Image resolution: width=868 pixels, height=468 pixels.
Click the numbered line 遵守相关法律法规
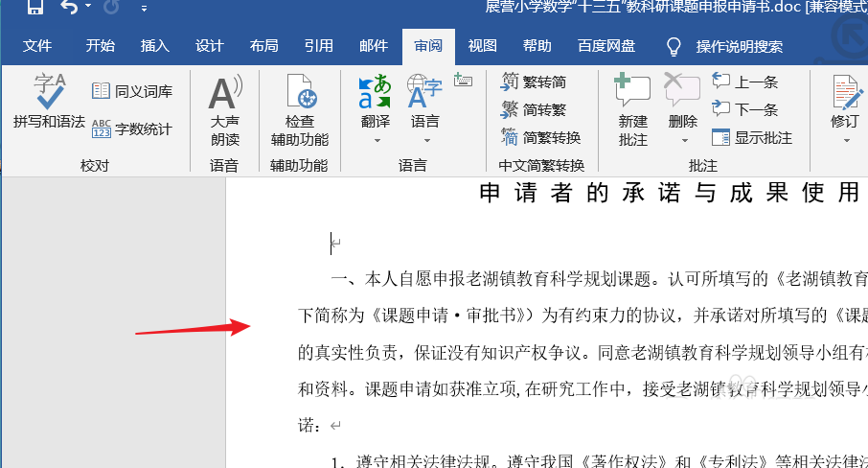point(423,461)
